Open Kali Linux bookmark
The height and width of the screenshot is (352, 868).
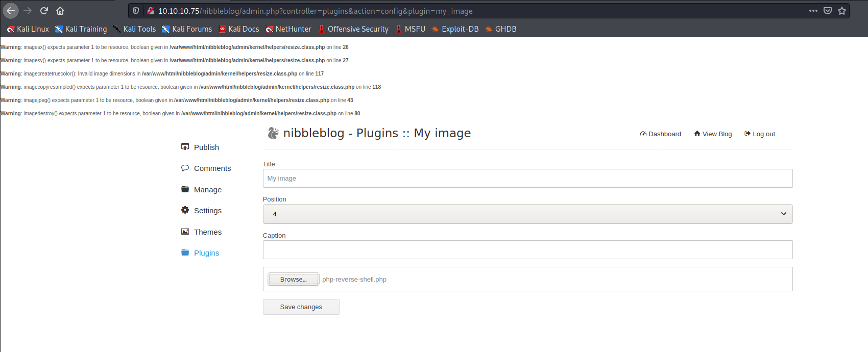[x=28, y=29]
